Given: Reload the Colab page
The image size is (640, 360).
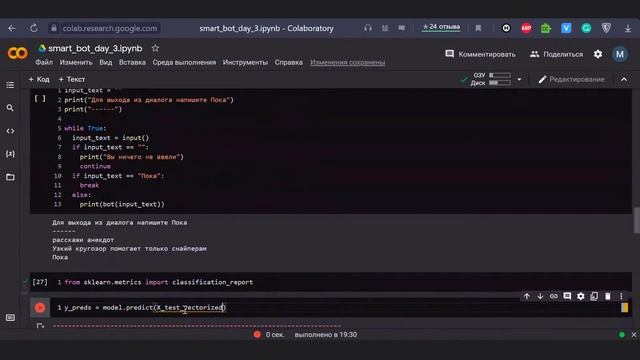Looking at the screenshot, I should coord(34,28).
